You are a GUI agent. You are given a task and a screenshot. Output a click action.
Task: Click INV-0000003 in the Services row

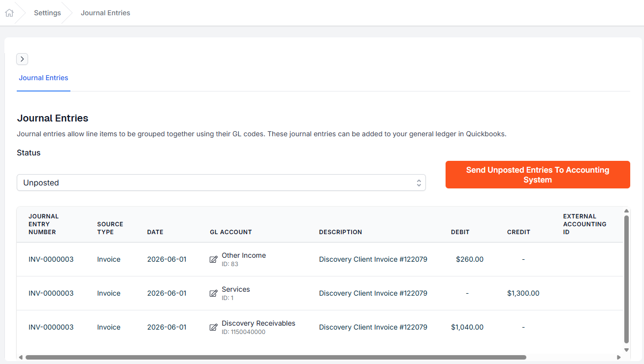(51, 293)
